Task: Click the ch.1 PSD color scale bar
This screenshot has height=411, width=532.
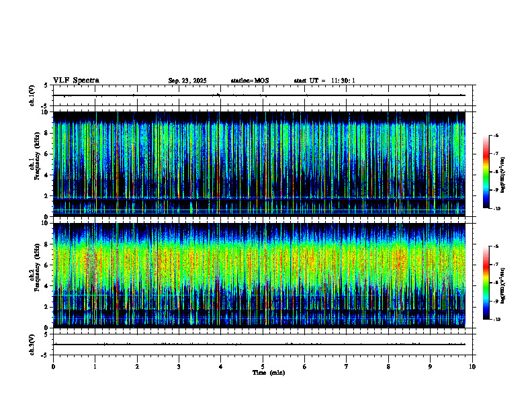Action: tap(486, 172)
